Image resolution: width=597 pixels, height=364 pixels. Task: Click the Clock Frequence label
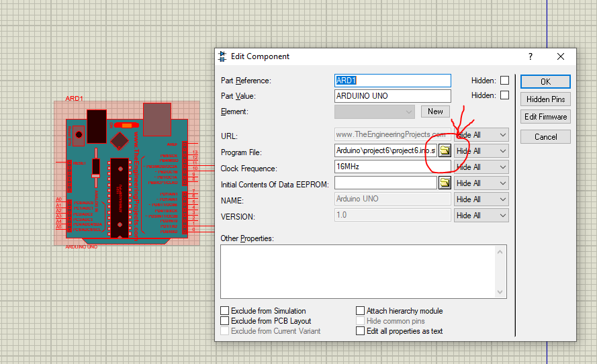tap(249, 169)
